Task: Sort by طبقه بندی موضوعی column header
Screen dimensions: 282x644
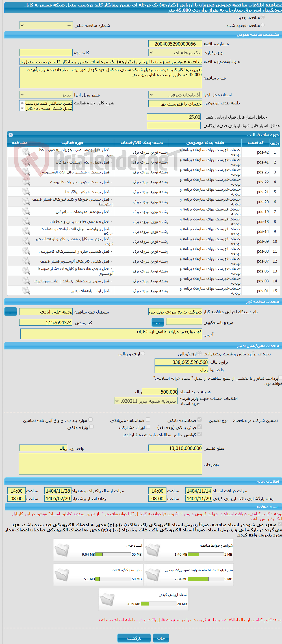Action: pyautogui.click(x=205, y=143)
